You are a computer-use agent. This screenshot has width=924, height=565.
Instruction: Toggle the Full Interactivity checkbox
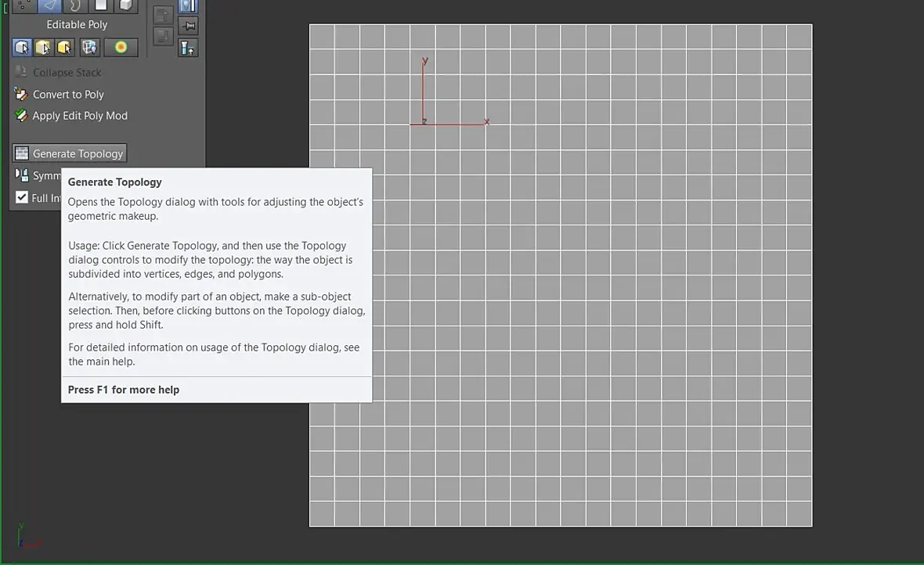pos(22,197)
